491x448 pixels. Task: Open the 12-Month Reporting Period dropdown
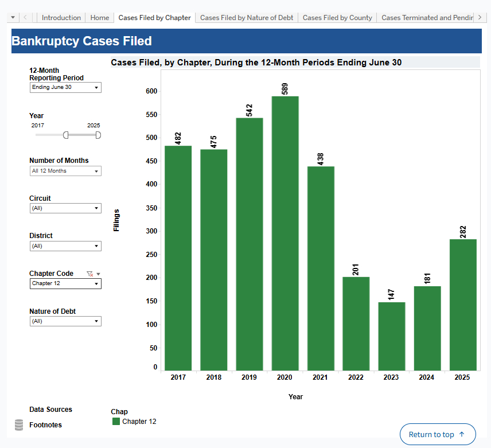(65, 88)
